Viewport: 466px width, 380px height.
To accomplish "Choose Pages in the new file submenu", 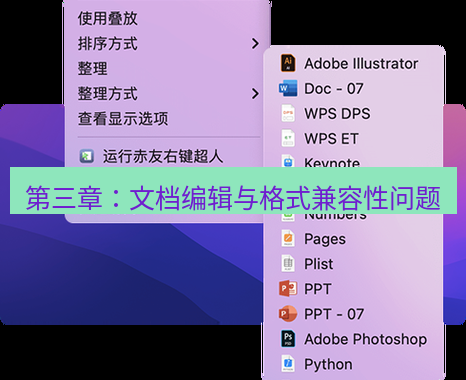I will tap(325, 239).
